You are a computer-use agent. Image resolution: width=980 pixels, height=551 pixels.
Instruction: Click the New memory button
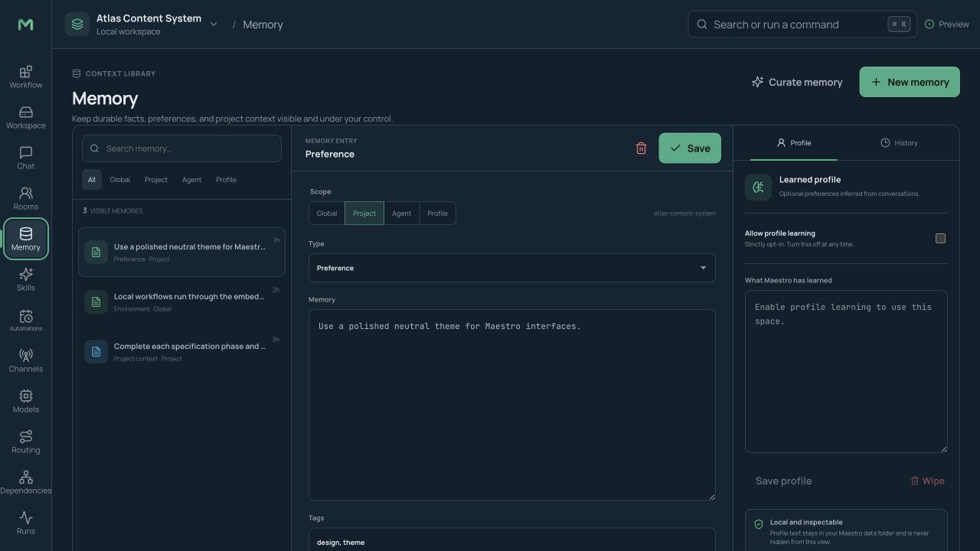[910, 82]
